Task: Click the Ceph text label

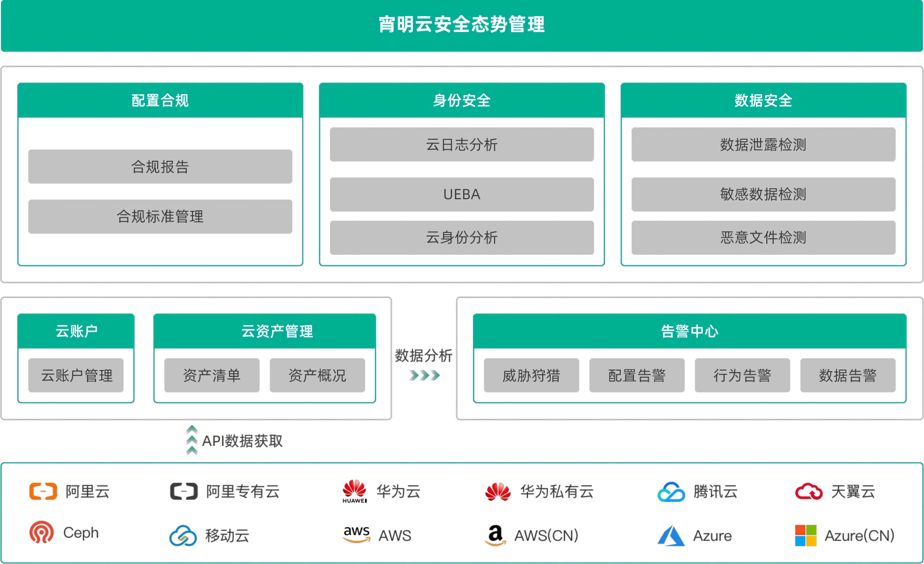Action: coord(81,533)
